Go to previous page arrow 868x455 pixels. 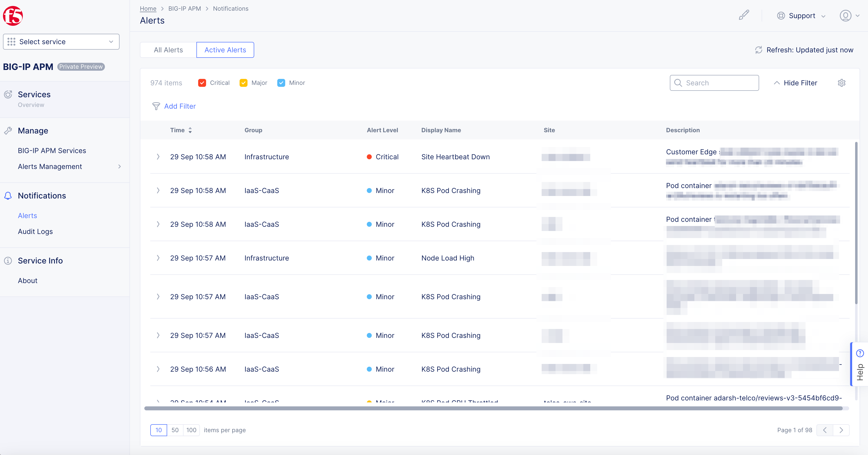click(825, 430)
